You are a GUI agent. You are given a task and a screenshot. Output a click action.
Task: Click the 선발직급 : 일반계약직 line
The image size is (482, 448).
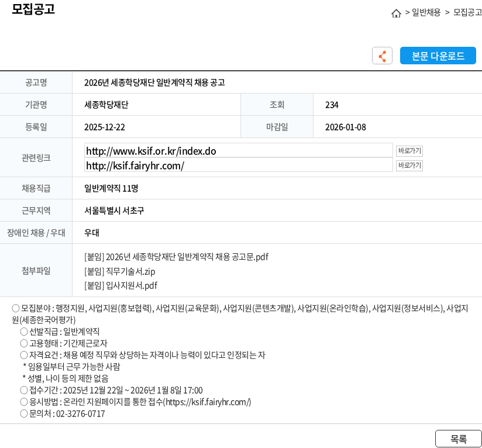(x=60, y=332)
